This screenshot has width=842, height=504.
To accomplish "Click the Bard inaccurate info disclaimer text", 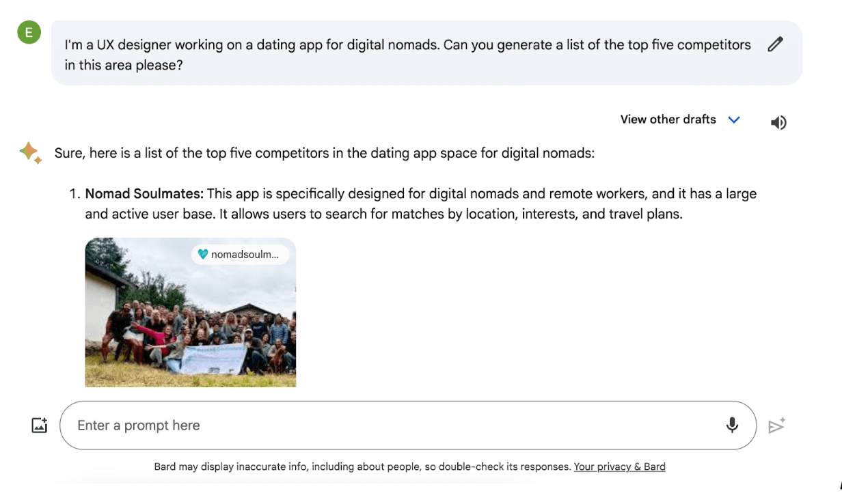I will pyautogui.click(x=362, y=467).
